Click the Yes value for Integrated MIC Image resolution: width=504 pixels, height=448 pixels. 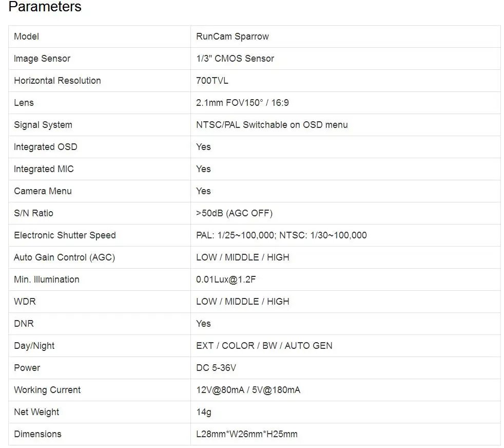203,169
